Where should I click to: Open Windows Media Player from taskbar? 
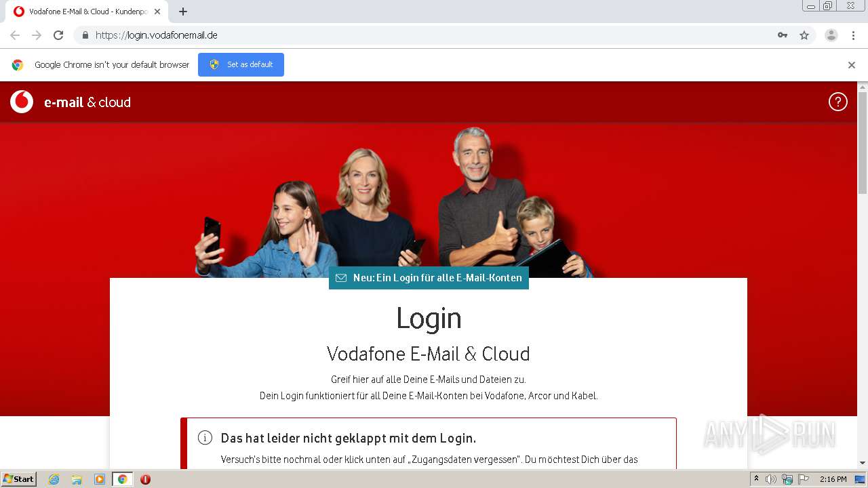(100, 479)
